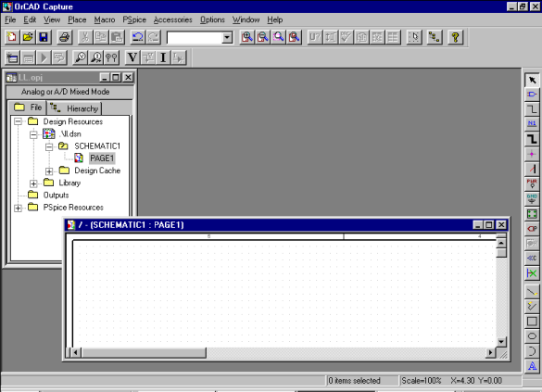This screenshot has width=542, height=392.
Task: Click the schematic vertical scrollbar down arrow
Action: click(501, 342)
